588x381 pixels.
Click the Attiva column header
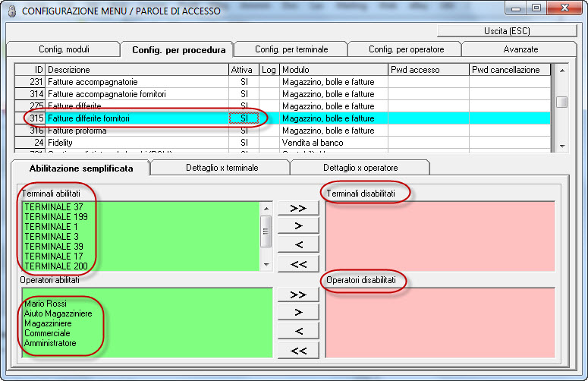[244, 70]
